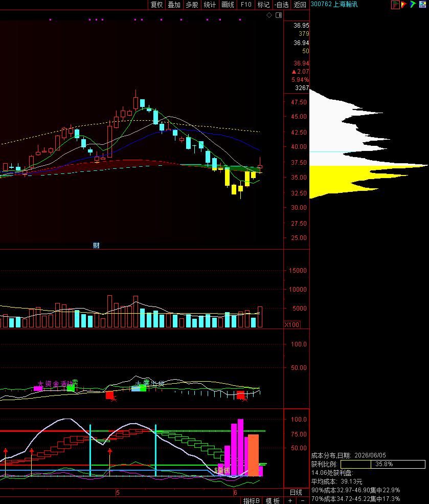Click the 平均成本: 39.13元 value

click(336, 481)
